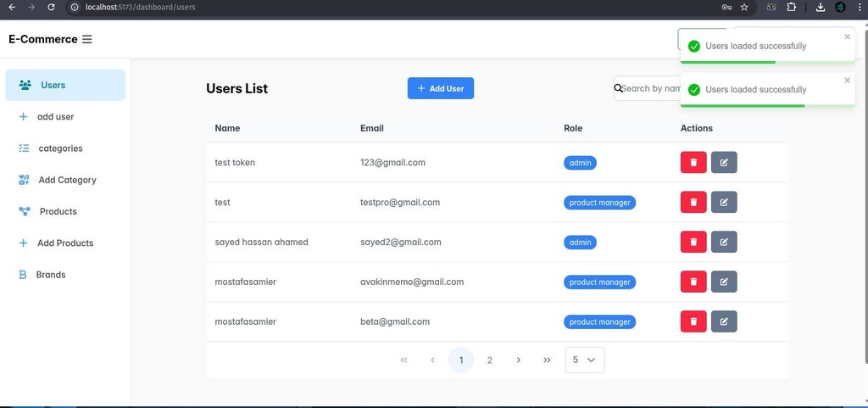
Task: Click the browser back arrow
Action: [12, 7]
